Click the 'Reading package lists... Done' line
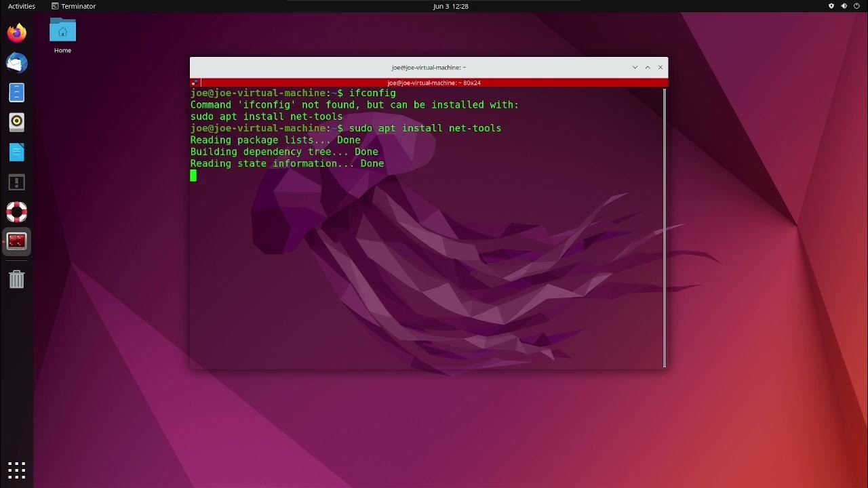The height and width of the screenshot is (488, 868). click(x=275, y=140)
